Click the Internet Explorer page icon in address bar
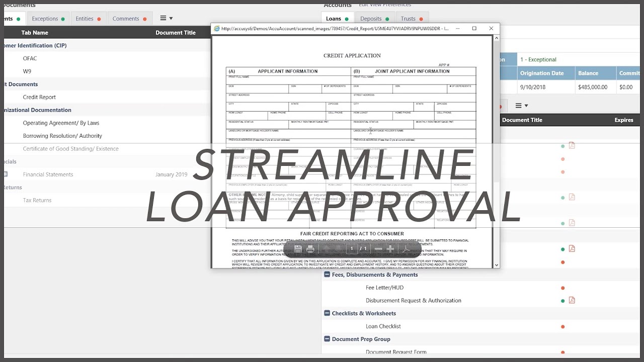 point(217,29)
